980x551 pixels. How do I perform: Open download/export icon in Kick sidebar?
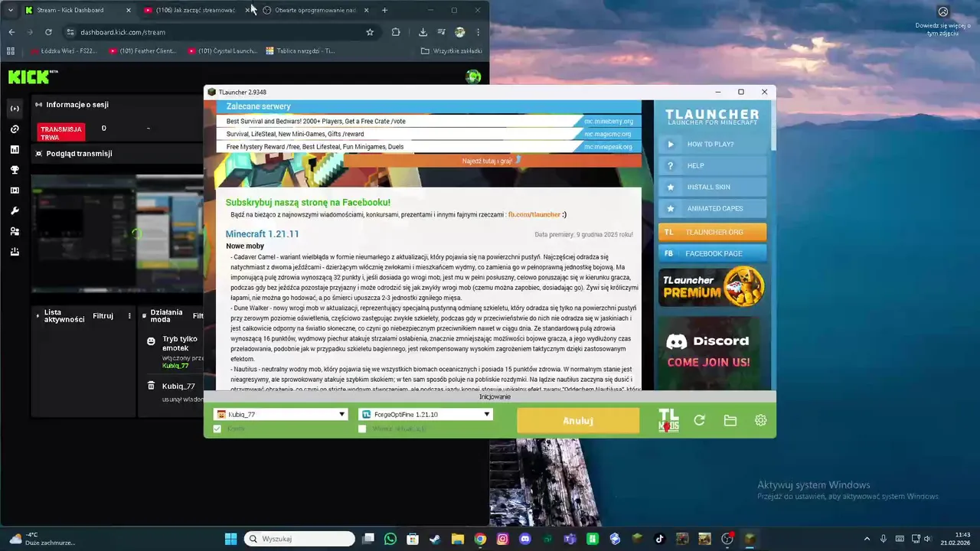(x=15, y=252)
